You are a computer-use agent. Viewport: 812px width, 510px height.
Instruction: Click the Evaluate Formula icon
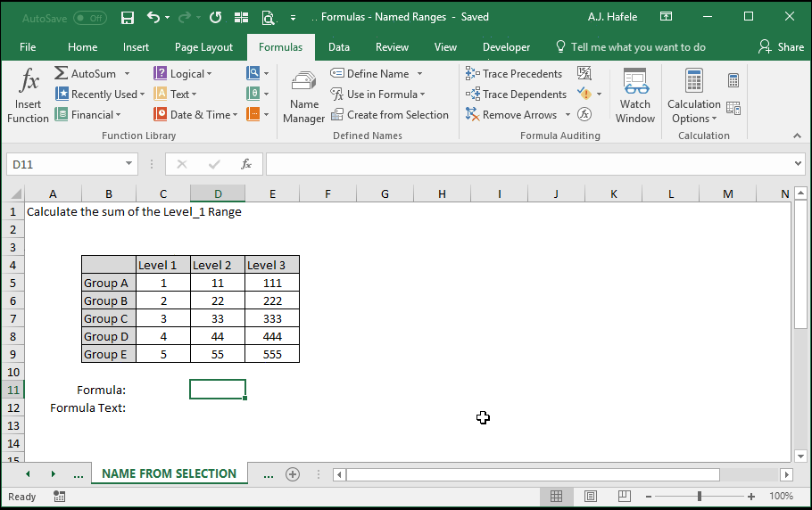[x=584, y=114]
